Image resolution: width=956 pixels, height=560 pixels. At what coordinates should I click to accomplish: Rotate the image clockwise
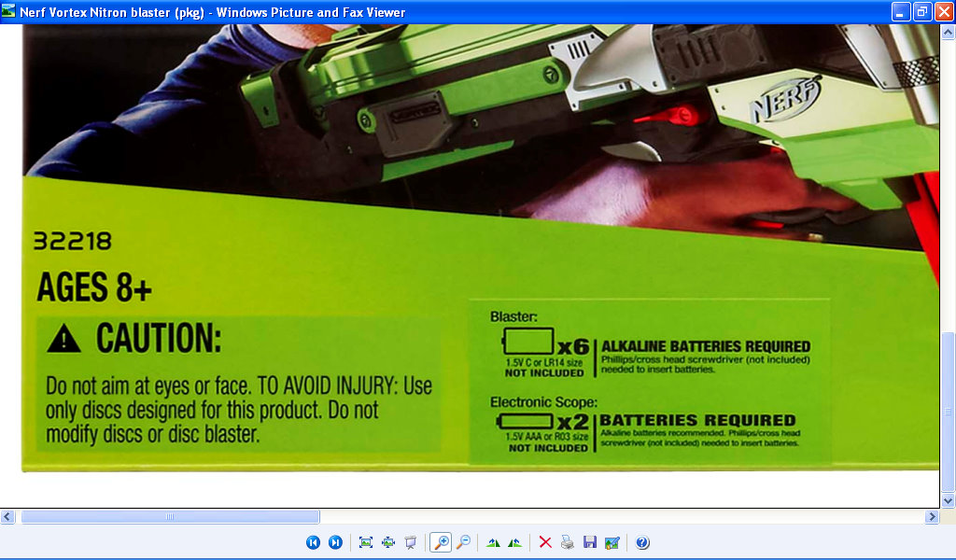tap(492, 542)
